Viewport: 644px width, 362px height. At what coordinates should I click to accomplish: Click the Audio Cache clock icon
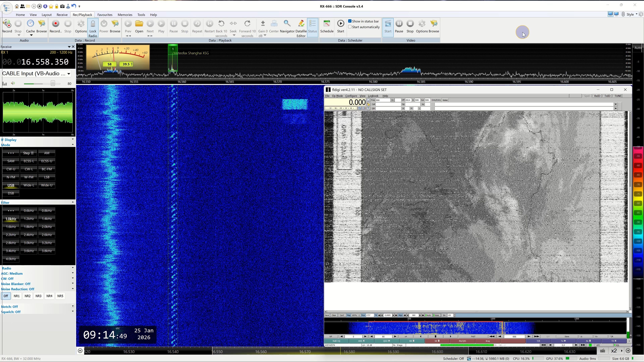30,24
